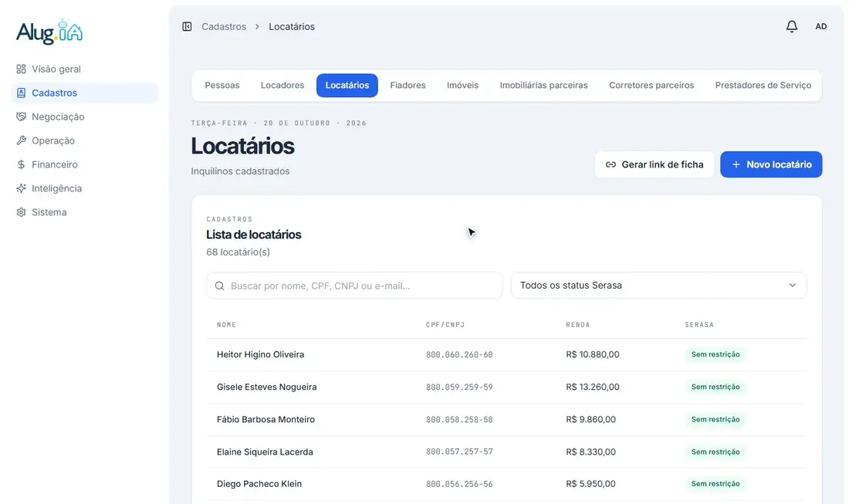Open the AD user avatar menu

point(821,26)
